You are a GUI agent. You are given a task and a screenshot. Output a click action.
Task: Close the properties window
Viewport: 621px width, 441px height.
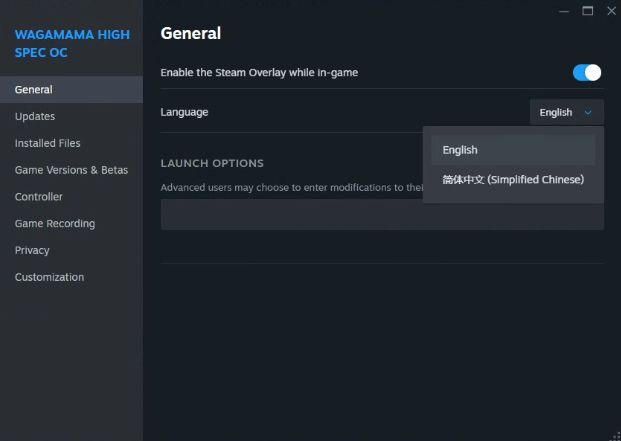click(x=611, y=11)
